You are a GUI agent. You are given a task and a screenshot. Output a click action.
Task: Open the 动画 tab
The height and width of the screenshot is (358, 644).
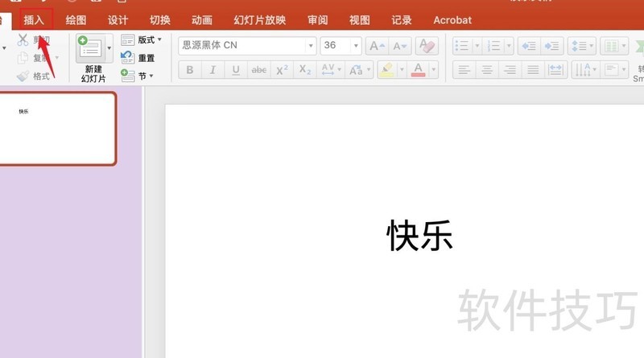[x=202, y=19]
